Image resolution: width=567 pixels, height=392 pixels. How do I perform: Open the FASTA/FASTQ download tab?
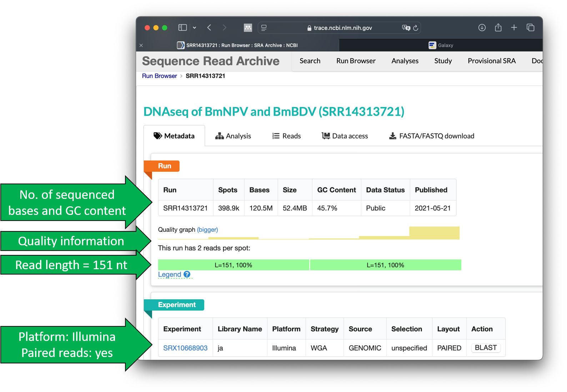click(432, 136)
